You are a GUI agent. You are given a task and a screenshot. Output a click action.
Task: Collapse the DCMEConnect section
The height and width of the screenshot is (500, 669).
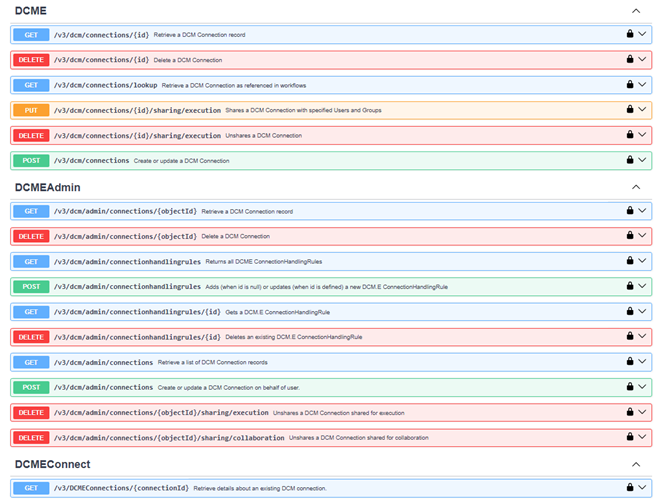tap(636, 464)
